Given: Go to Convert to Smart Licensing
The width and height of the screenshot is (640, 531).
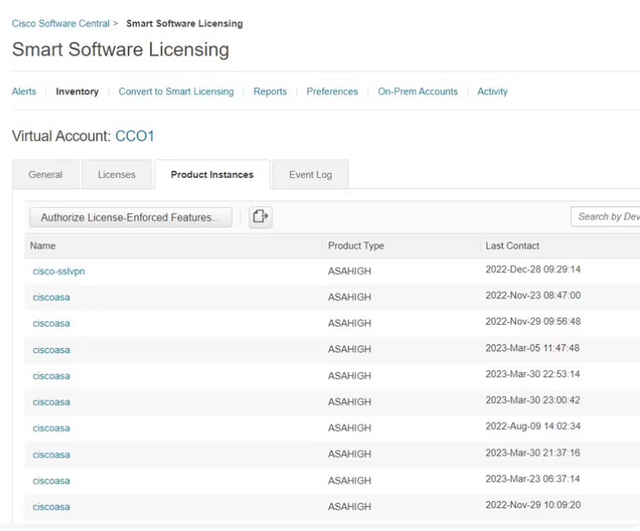Looking at the screenshot, I should (176, 91).
